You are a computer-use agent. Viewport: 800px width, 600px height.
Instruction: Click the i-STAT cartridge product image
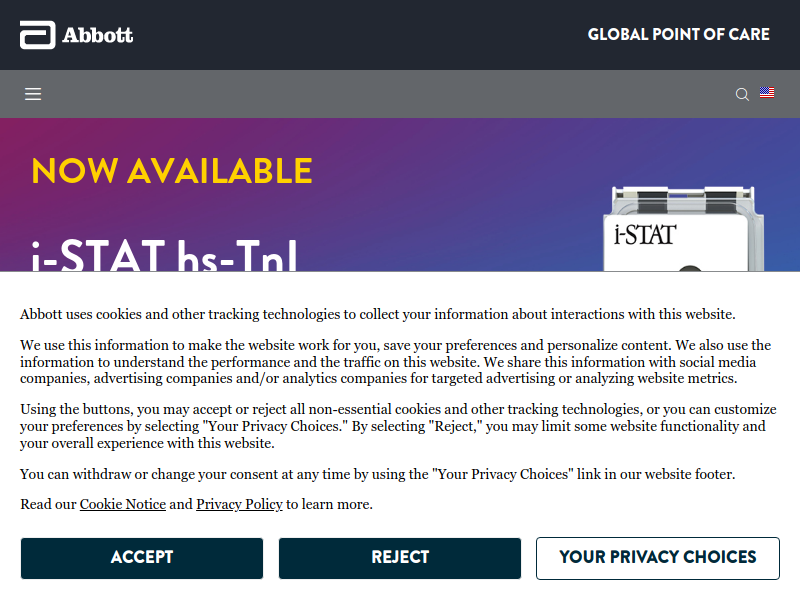coord(684,229)
